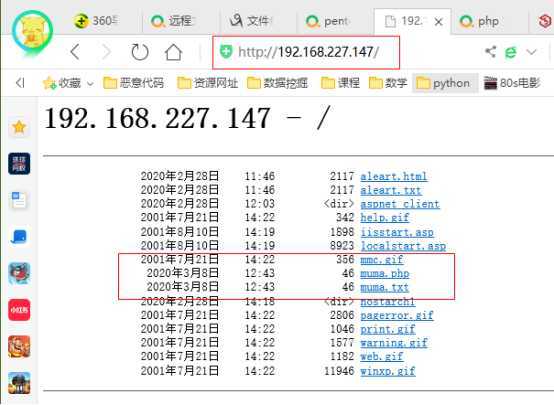Image resolution: width=554 pixels, height=405 pixels.
Task: Expand the dropdown chevron beside the IE icon
Action: (531, 52)
